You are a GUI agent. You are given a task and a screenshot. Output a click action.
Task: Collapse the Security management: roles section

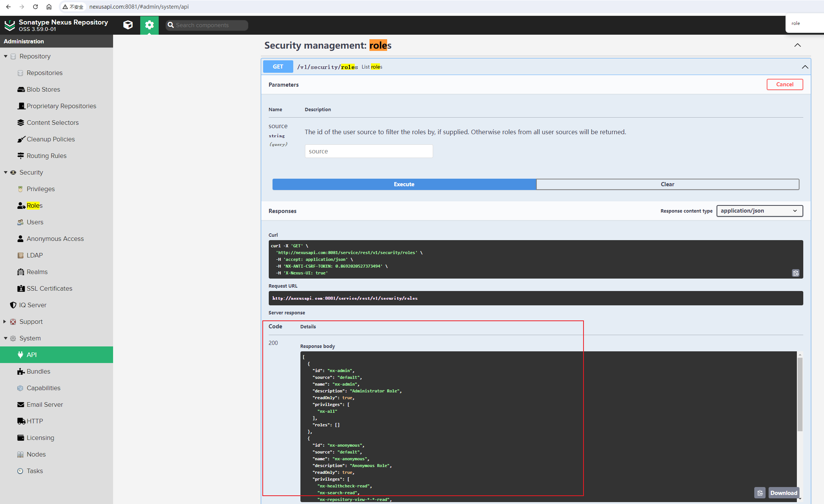[798, 45]
